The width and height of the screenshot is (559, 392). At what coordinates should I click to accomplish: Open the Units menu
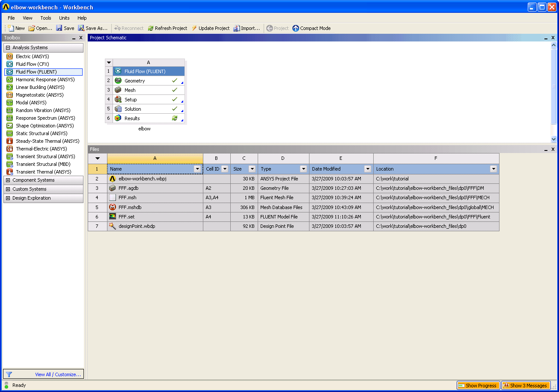(x=65, y=18)
